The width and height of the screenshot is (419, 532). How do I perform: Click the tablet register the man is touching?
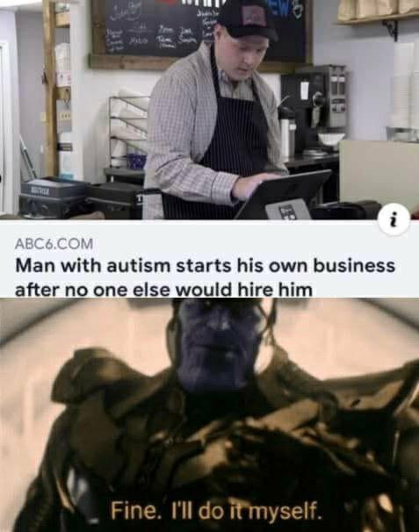(x=283, y=194)
